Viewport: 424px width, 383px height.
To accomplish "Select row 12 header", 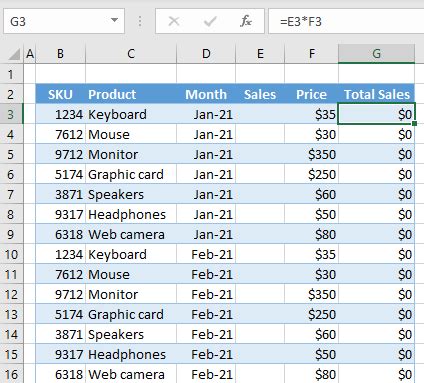I will [x=11, y=294].
